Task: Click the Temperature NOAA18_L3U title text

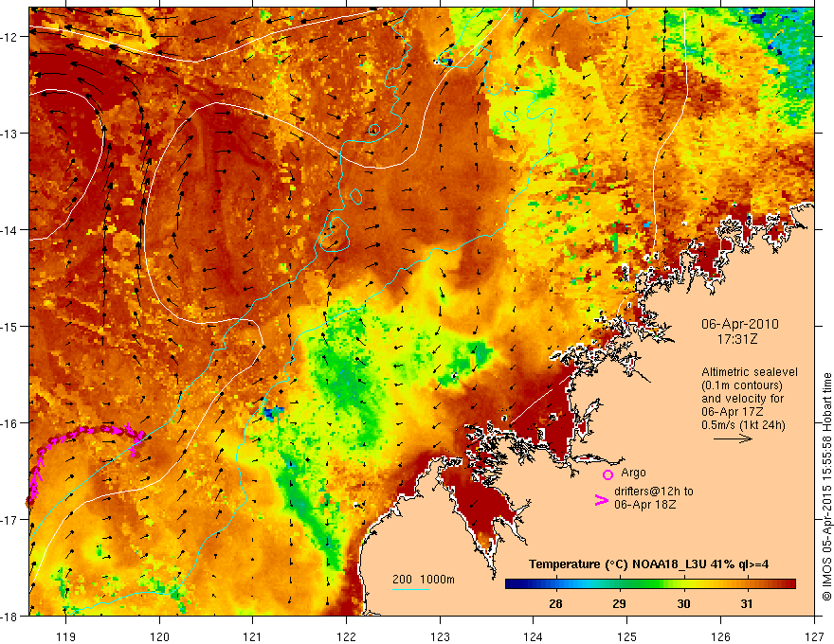Action: 648,564
